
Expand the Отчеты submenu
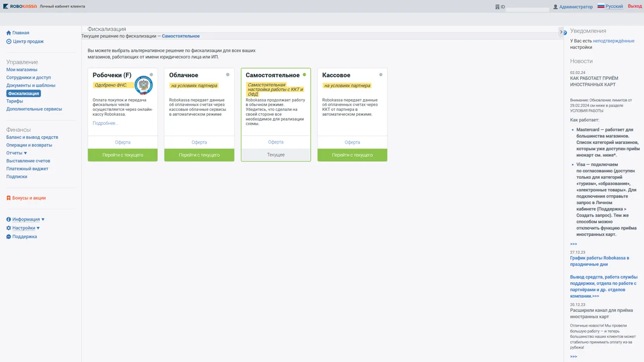tap(17, 153)
